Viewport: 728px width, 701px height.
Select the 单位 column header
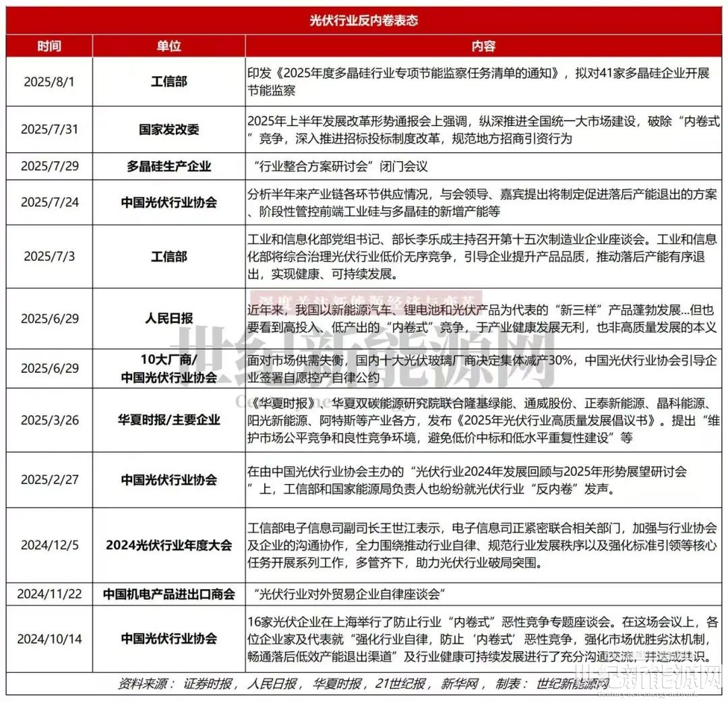tap(169, 46)
